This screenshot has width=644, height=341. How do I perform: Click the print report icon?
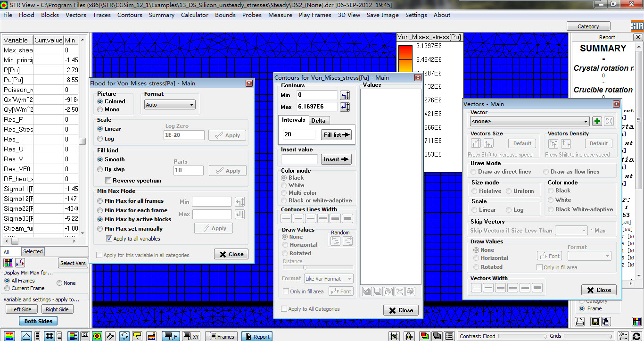pyautogui.click(x=580, y=322)
